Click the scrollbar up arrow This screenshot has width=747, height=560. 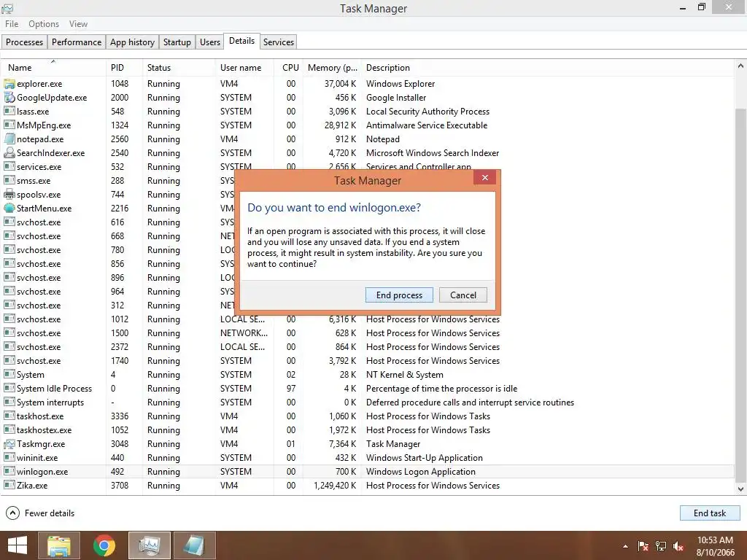741,66
